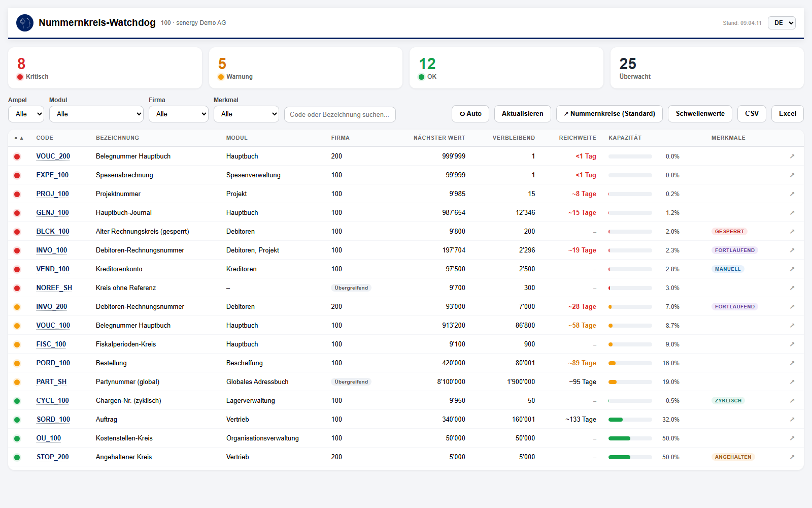This screenshot has width=812, height=508.
Task: Open the Firma filter dropdown
Action: click(179, 114)
